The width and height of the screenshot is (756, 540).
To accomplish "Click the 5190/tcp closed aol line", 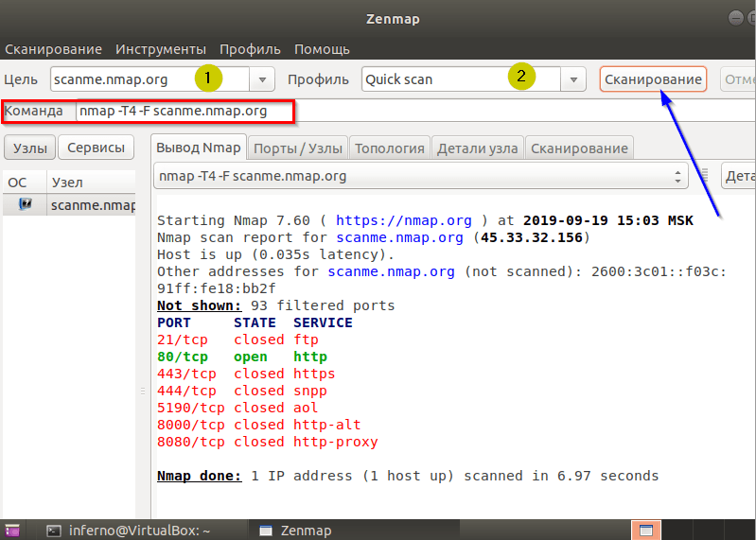I will pos(237,408).
